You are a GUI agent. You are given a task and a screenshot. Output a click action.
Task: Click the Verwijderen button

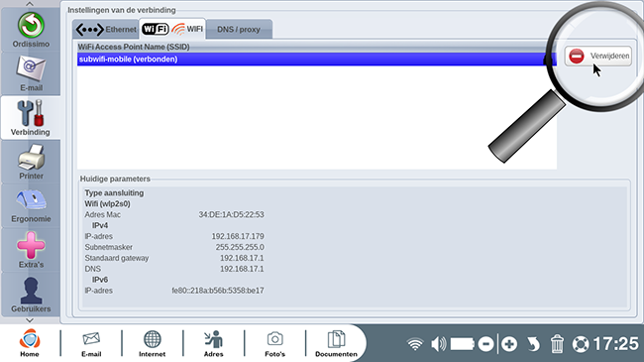click(598, 56)
